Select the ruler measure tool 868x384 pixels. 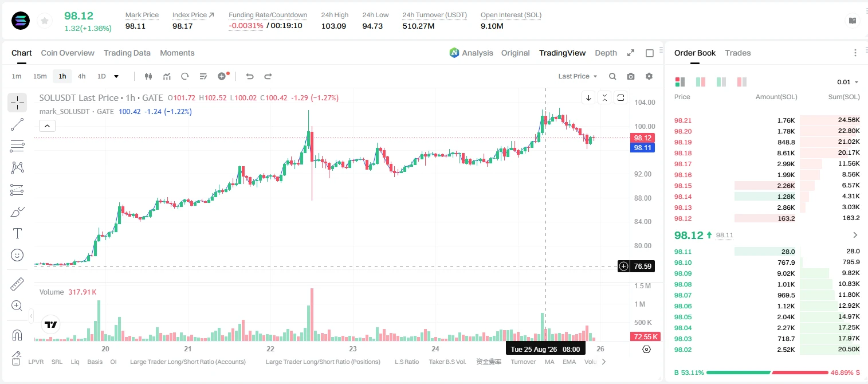17,284
